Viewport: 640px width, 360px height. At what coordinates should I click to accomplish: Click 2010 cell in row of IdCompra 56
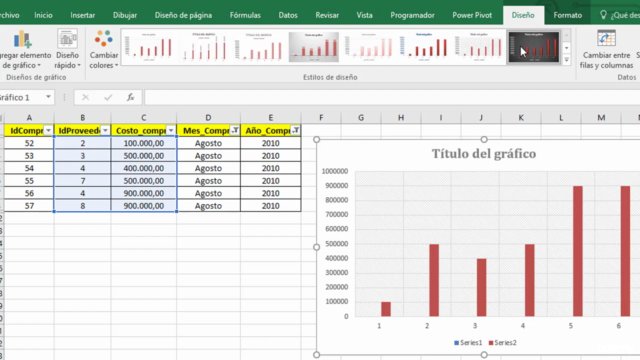coord(271,193)
